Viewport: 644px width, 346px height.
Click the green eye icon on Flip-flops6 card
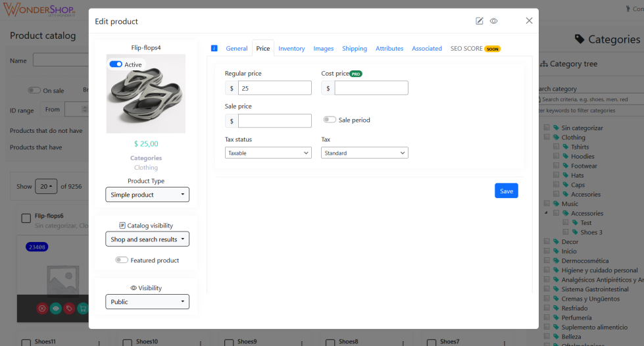[x=56, y=308]
